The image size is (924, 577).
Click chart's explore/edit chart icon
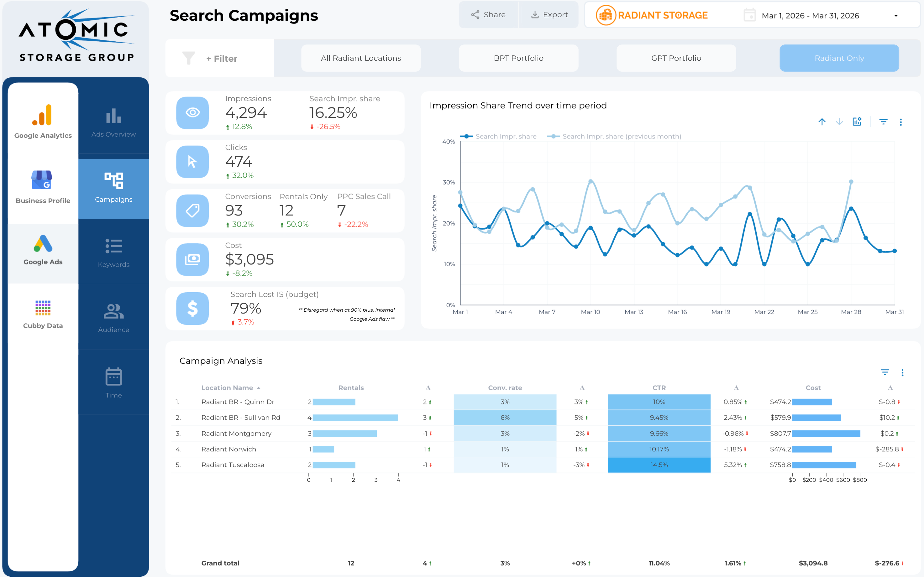click(x=857, y=122)
